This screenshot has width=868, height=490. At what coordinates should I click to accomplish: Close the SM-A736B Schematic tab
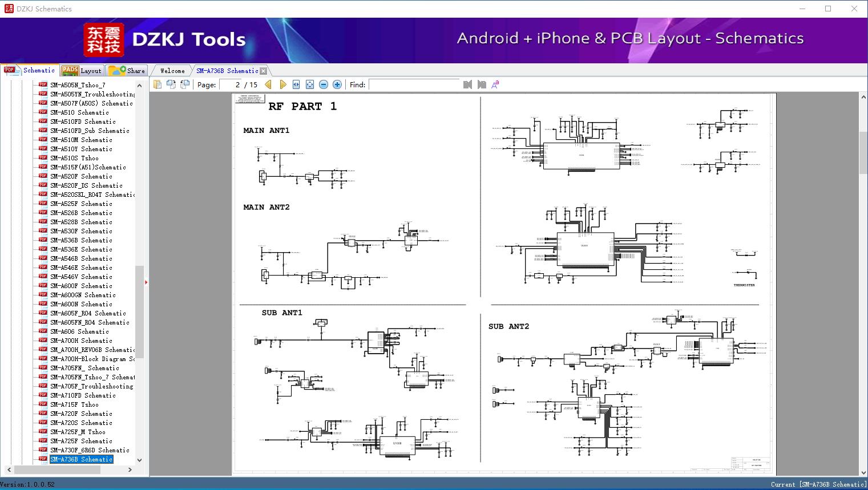click(x=264, y=71)
